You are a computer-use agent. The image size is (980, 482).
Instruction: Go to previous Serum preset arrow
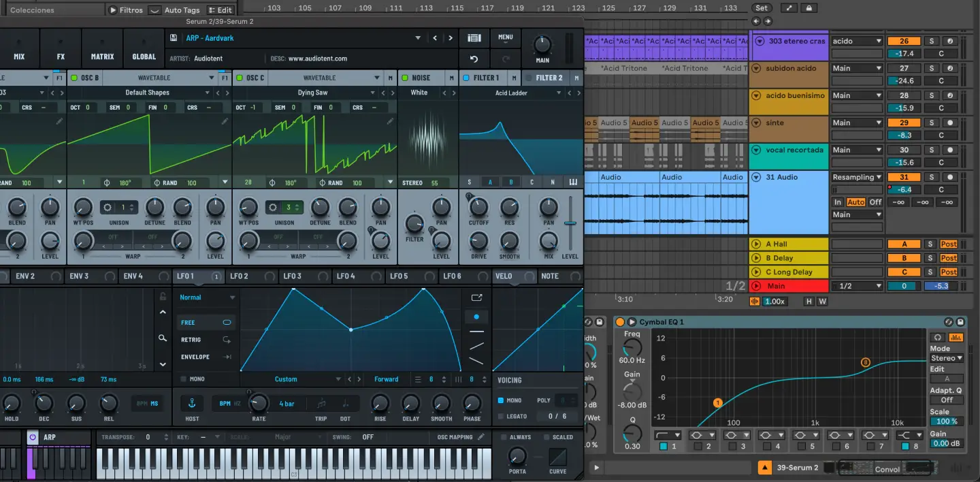436,38
